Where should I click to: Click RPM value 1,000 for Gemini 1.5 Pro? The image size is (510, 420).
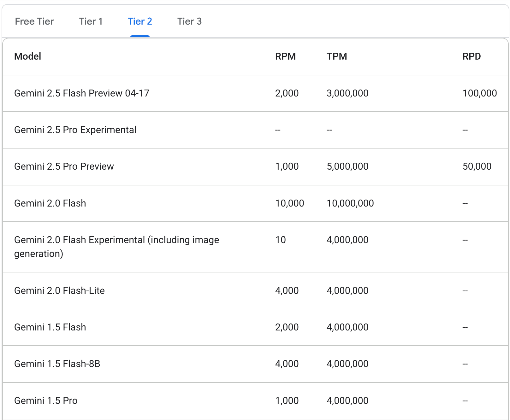[x=287, y=401]
